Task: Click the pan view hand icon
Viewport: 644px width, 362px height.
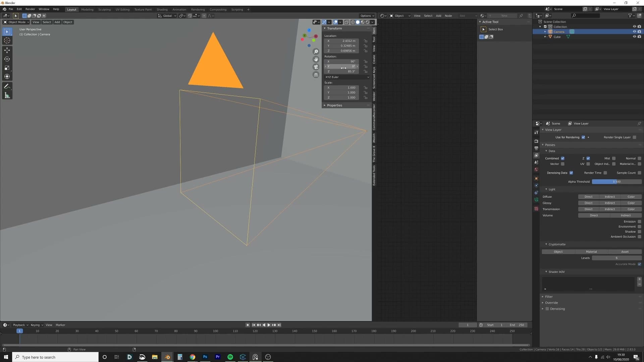Action: pyautogui.click(x=316, y=59)
